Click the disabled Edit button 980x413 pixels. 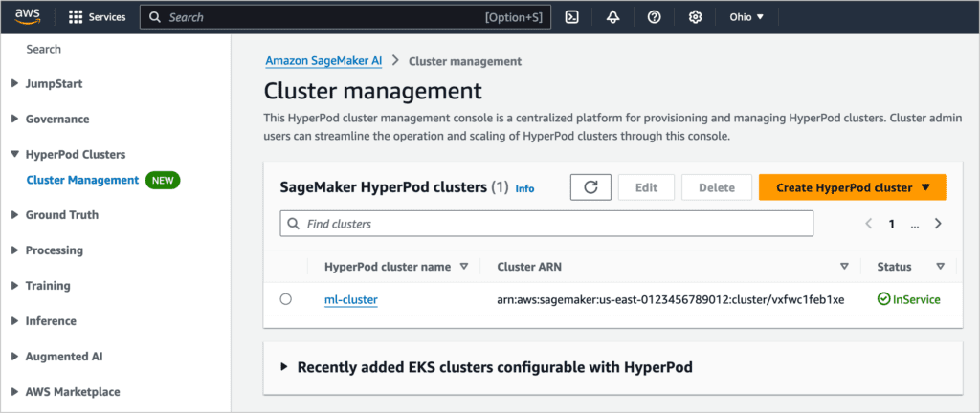pos(646,187)
